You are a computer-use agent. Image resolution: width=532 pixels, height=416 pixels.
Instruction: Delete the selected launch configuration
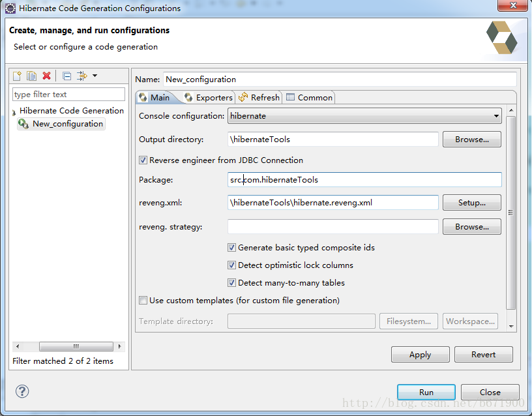point(46,76)
